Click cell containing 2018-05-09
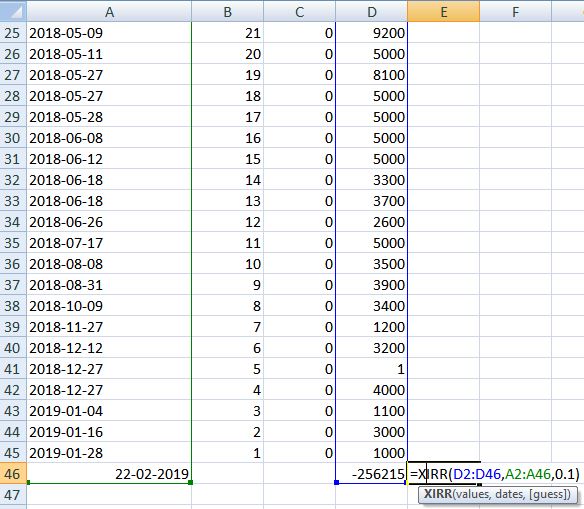 pyautogui.click(x=109, y=33)
